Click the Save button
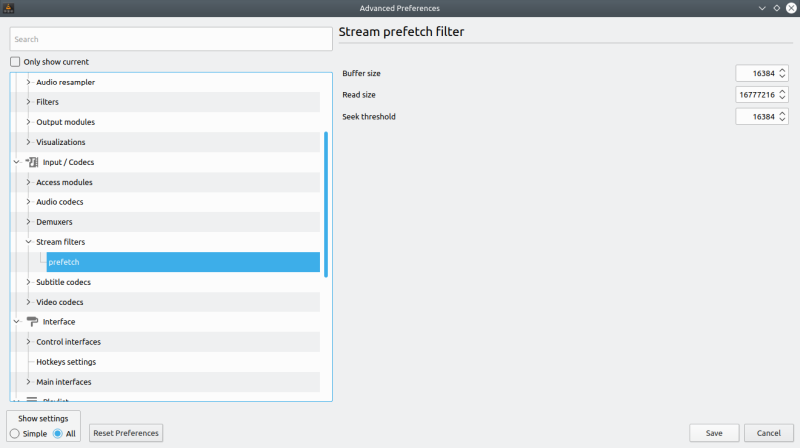Viewport: 800px width, 448px height. tap(714, 433)
